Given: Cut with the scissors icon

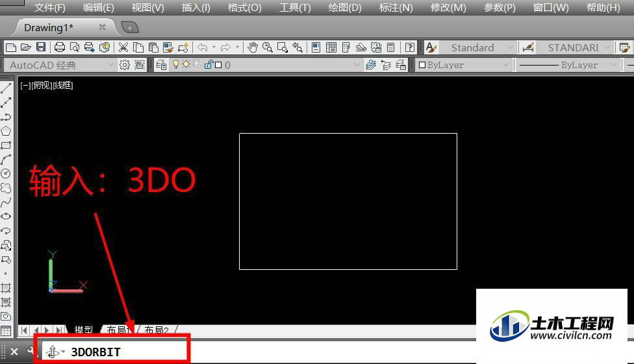Looking at the screenshot, I should click(x=123, y=47).
